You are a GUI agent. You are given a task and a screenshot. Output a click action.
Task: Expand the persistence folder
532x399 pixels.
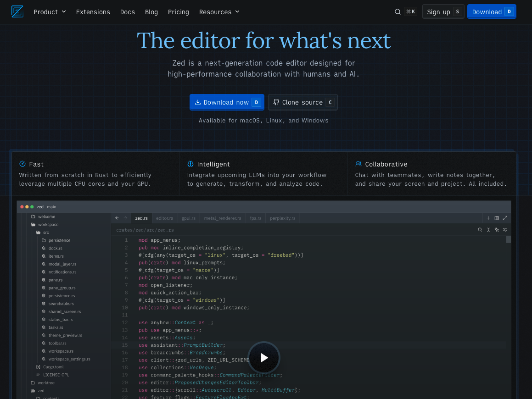(x=56, y=240)
